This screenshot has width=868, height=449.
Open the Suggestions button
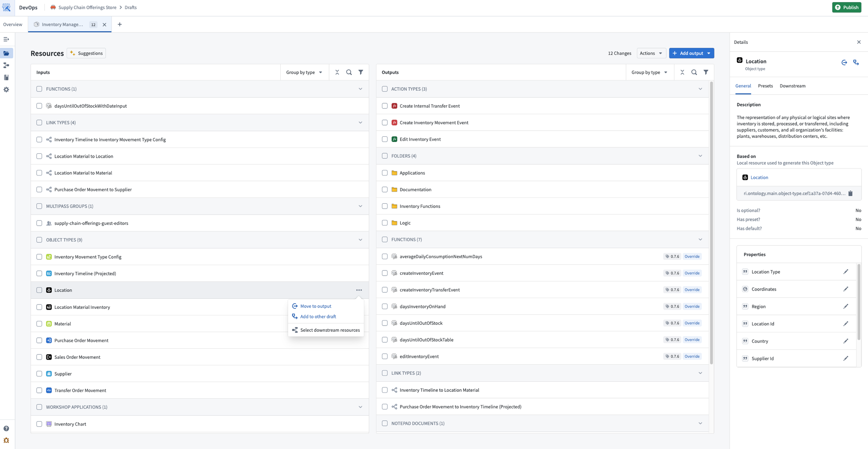pyautogui.click(x=86, y=53)
